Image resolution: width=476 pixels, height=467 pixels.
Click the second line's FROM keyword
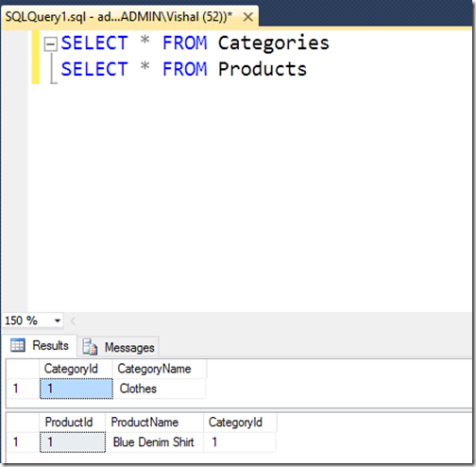point(185,69)
